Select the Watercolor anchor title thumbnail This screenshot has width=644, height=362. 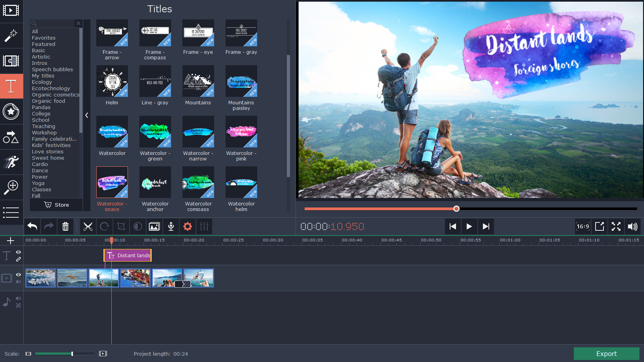(x=155, y=182)
